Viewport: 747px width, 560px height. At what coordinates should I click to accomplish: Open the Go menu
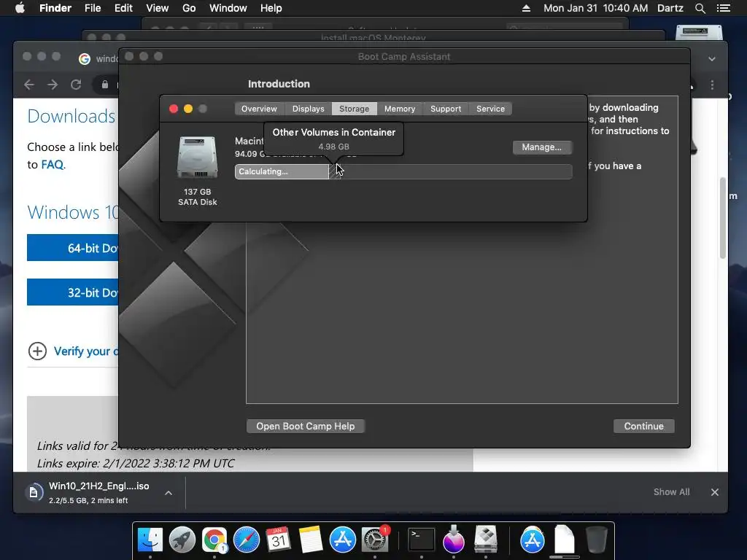(x=189, y=8)
